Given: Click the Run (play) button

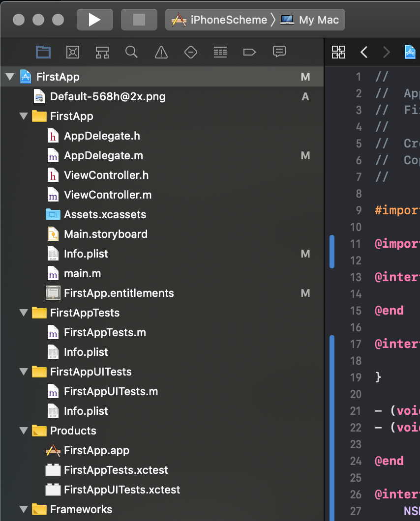Looking at the screenshot, I should [94, 20].
